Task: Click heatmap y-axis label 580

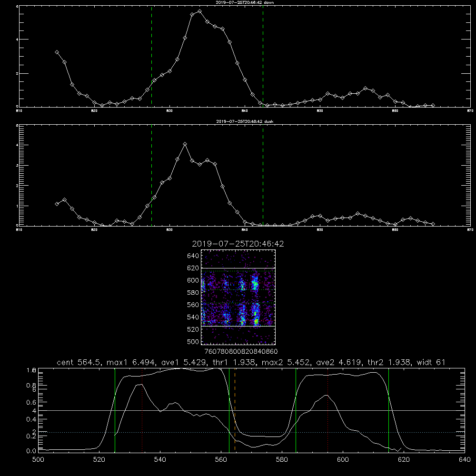Action: pyautogui.click(x=193, y=293)
